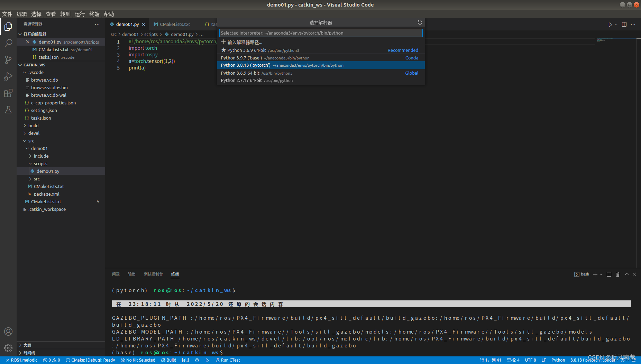Switch to the CMakeLists.txt tab
The image size is (641, 364).
click(x=174, y=24)
